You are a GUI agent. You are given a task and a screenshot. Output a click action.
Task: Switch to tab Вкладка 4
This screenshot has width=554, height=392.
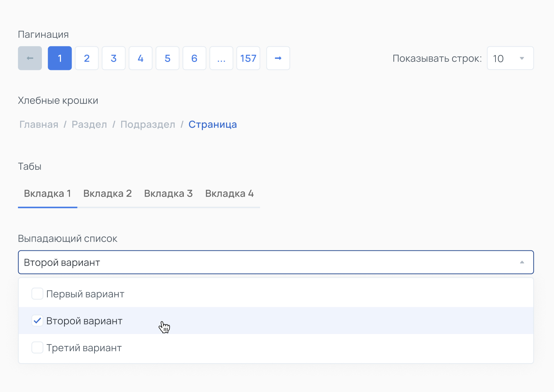(x=230, y=194)
